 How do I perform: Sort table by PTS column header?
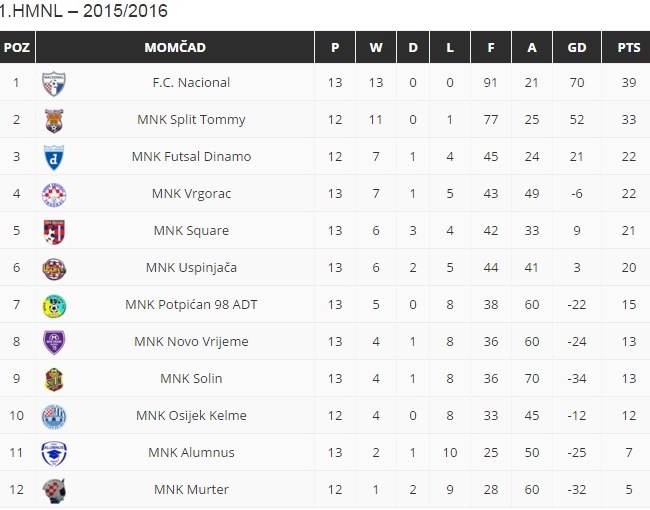pos(629,47)
